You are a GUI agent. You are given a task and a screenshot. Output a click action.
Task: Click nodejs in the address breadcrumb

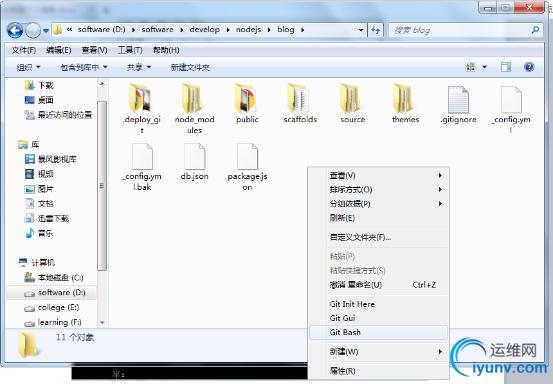248,30
